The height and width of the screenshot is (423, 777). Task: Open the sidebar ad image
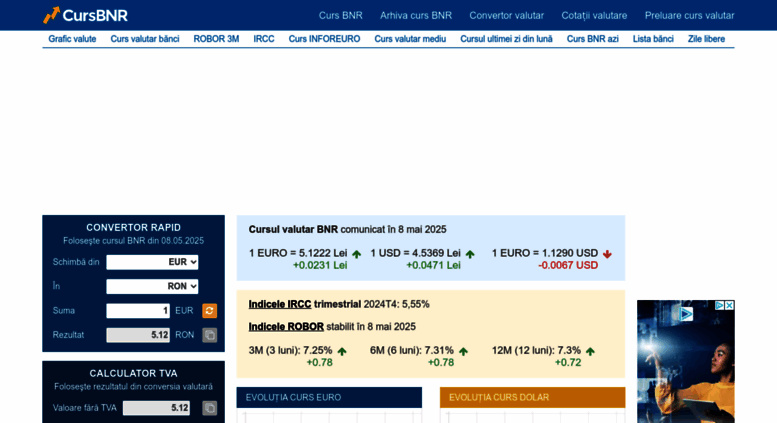[686, 364]
